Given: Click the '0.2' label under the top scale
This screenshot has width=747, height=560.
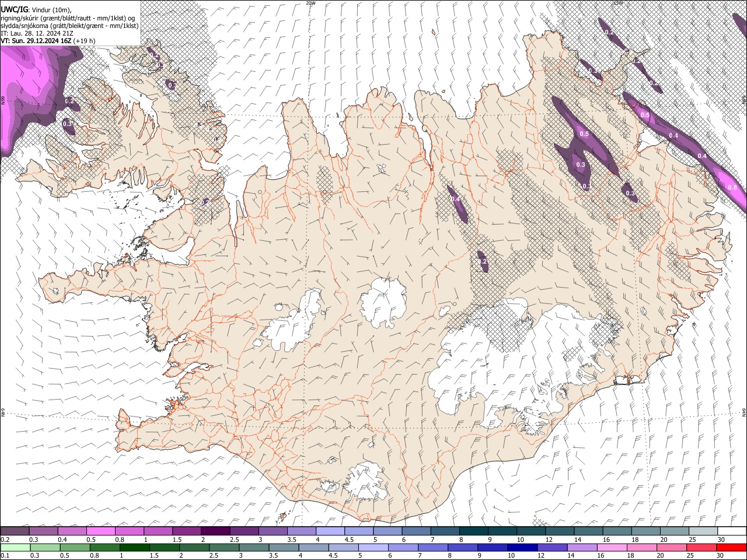Looking at the screenshot, I should pos(5,540).
